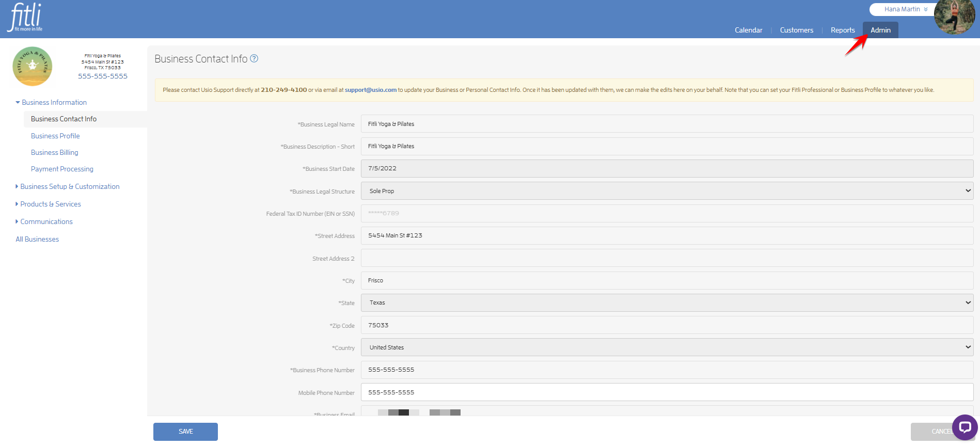Open Business Billing page
Image resolution: width=980 pixels, height=446 pixels.
tap(55, 153)
